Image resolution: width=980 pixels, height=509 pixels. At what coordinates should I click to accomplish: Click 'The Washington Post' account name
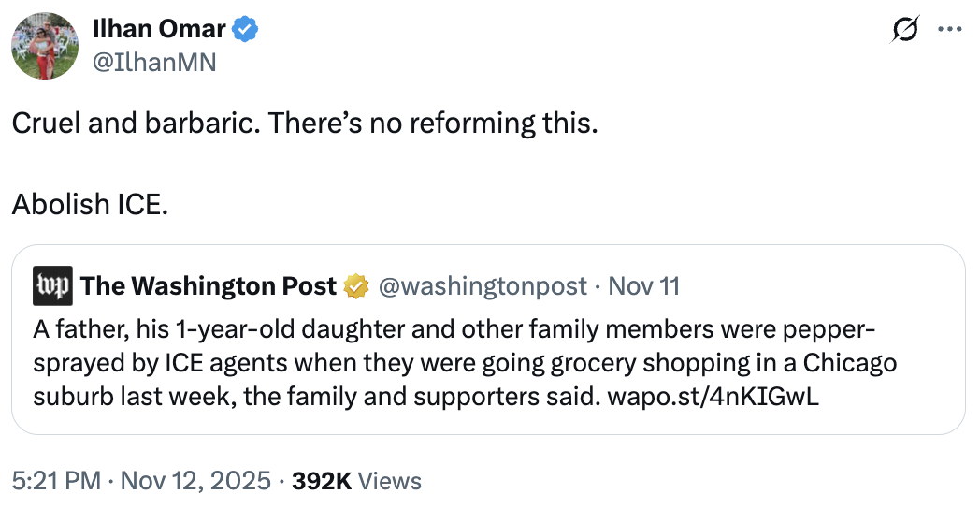tap(209, 285)
